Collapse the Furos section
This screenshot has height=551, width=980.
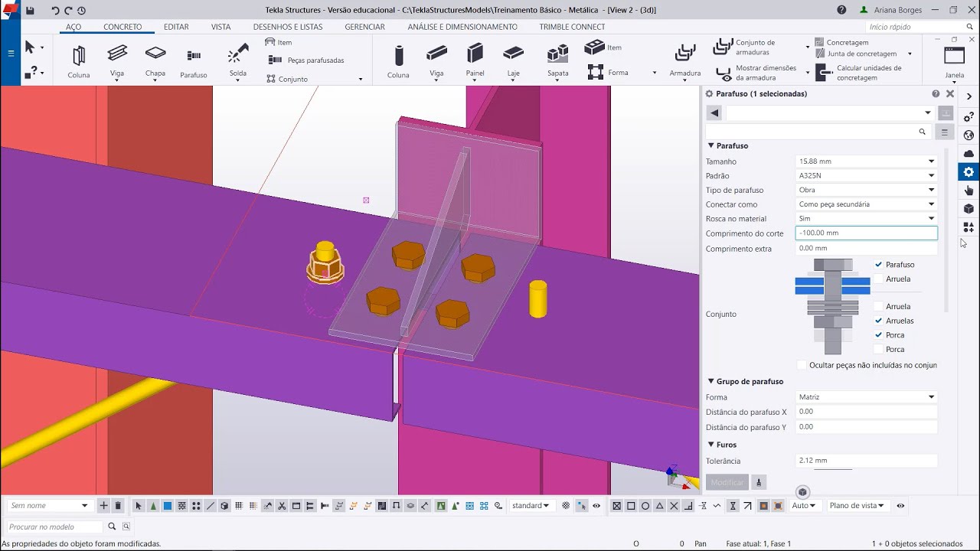coord(710,445)
